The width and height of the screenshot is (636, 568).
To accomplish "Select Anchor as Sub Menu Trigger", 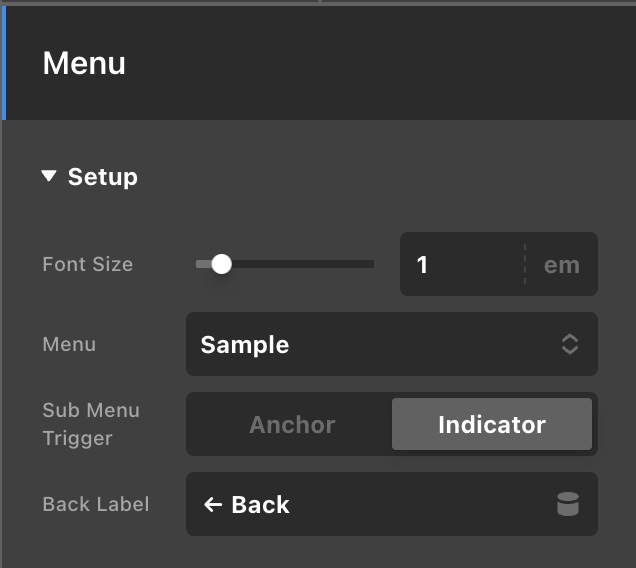I will pos(292,424).
